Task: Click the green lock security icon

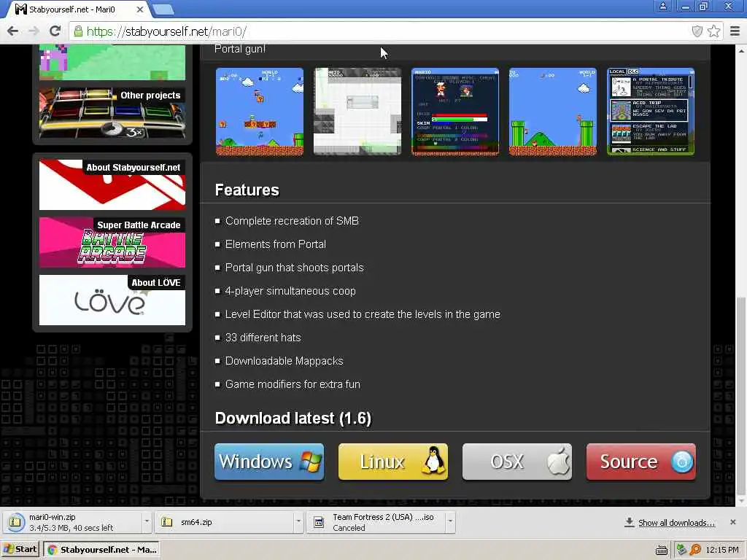Action: point(77,31)
